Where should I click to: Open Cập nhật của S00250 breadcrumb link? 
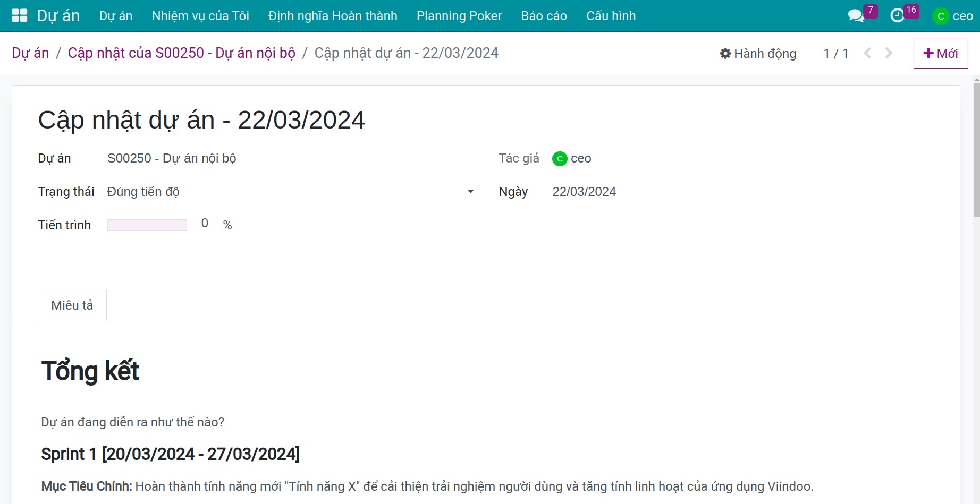(x=182, y=53)
